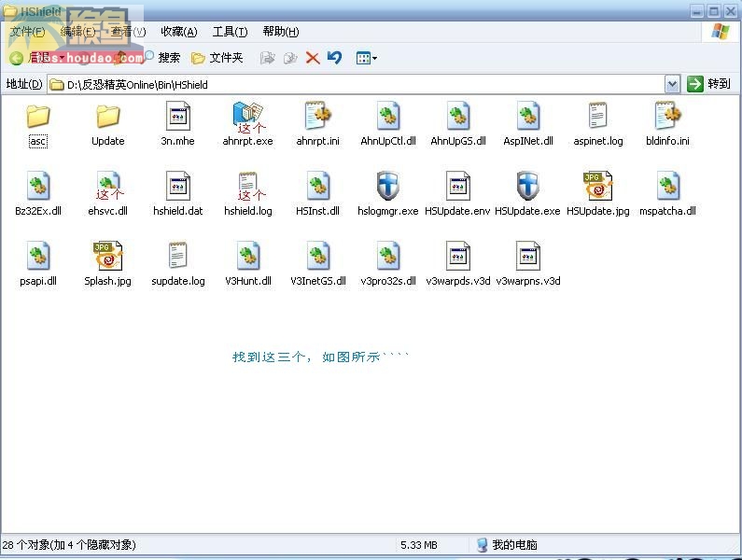Open the 帮助(H) menu
742x560 pixels.
(x=281, y=32)
